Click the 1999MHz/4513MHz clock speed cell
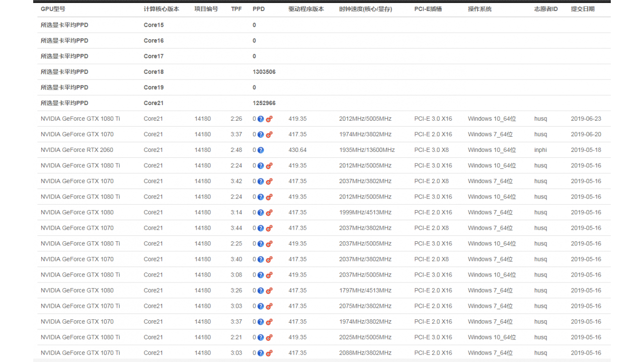 (365, 212)
